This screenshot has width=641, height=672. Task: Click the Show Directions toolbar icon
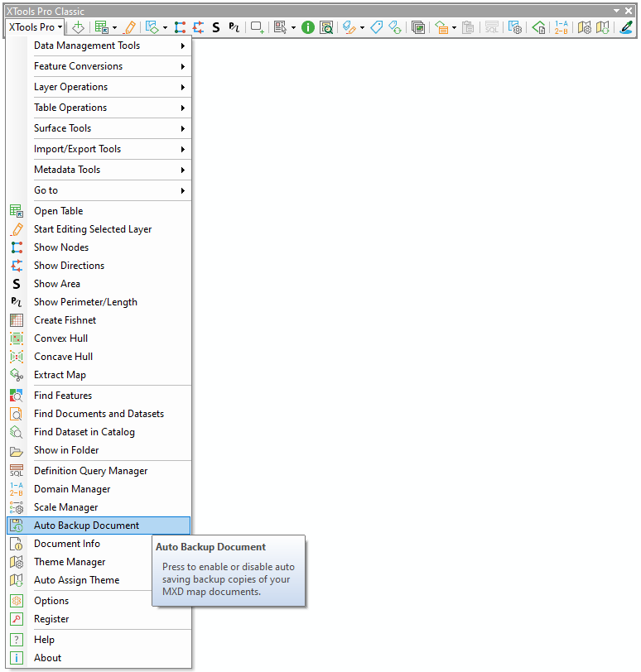point(198,27)
